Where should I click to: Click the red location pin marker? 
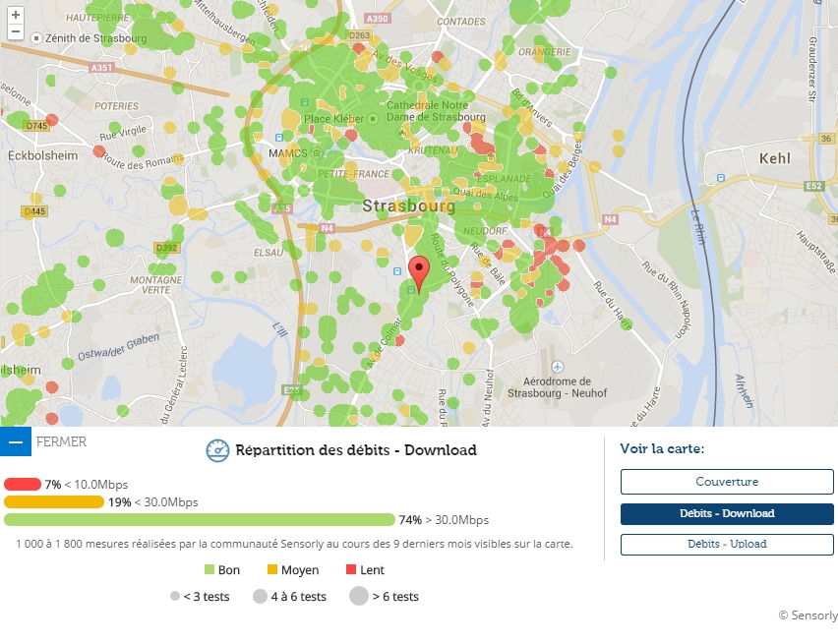[x=419, y=274]
